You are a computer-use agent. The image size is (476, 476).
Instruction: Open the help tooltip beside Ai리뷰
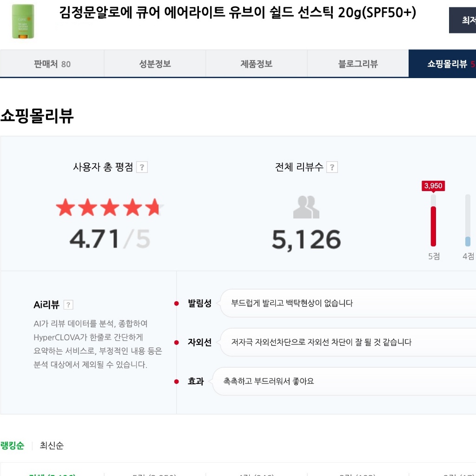click(68, 305)
